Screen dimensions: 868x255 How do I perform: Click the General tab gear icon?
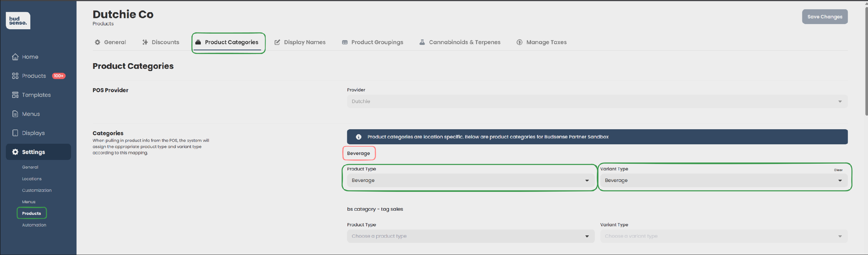tap(98, 42)
